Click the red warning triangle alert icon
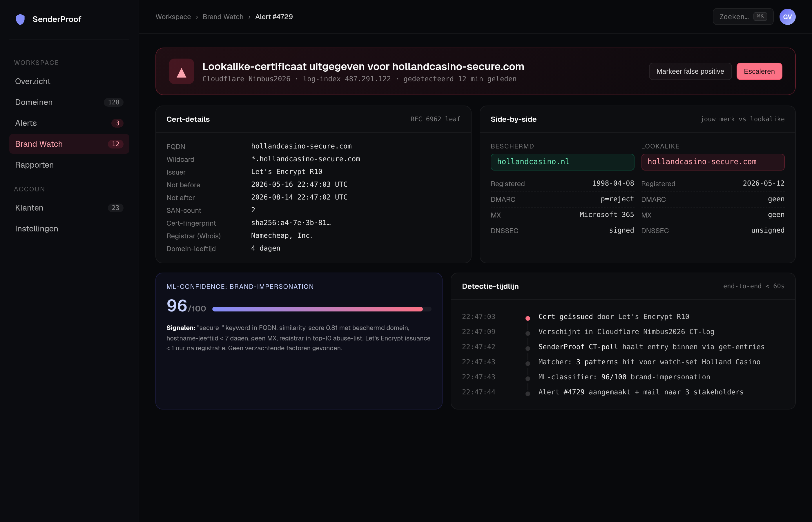 point(181,71)
